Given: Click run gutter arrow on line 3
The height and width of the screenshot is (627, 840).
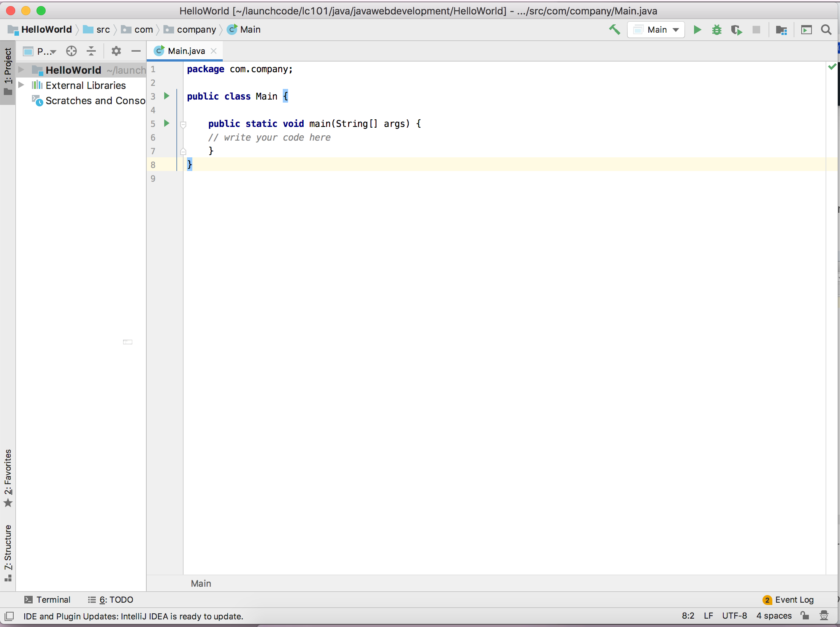Looking at the screenshot, I should coord(166,96).
